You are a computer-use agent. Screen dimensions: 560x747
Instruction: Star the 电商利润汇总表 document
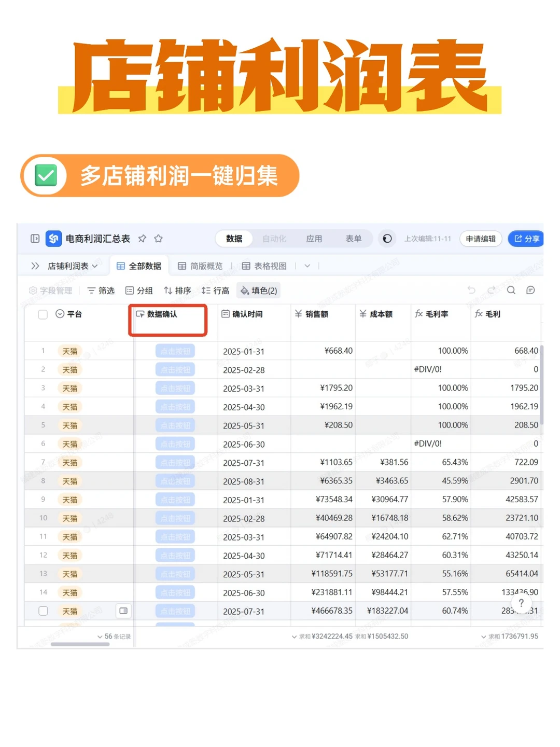[159, 239]
